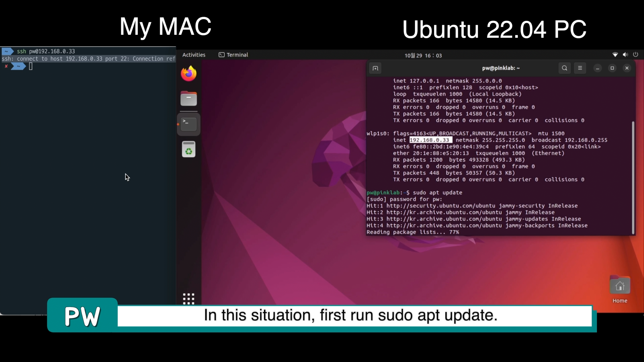Click the Wi-Fi status icon
This screenshot has height=362, width=644.
[x=615, y=55]
